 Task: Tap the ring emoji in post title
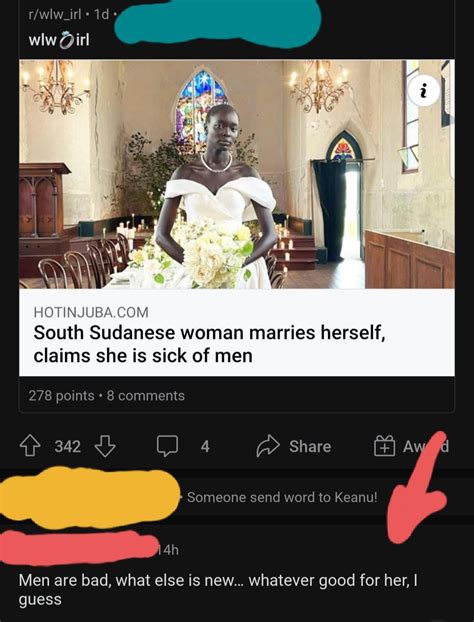(66, 40)
